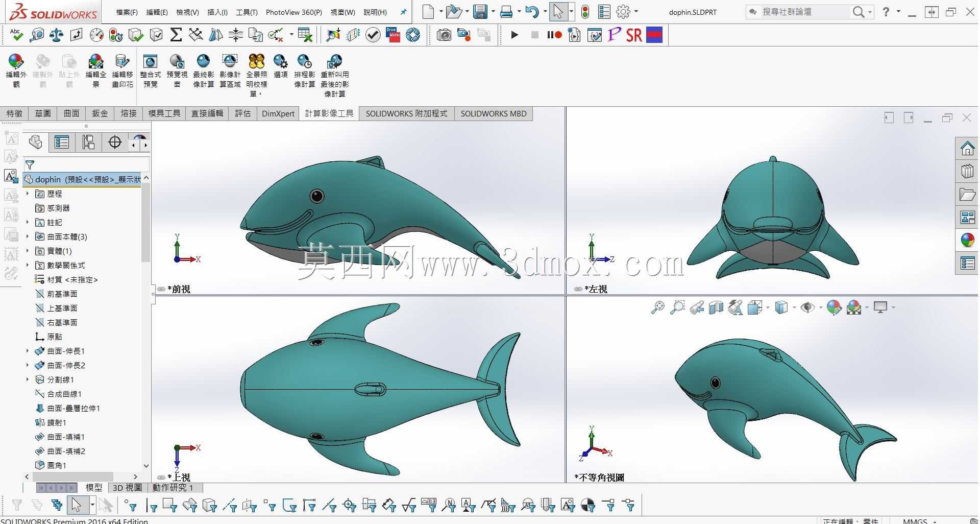The height and width of the screenshot is (524, 980).
Task: Open the Options gear dropdown arrow
Action: pos(636,11)
